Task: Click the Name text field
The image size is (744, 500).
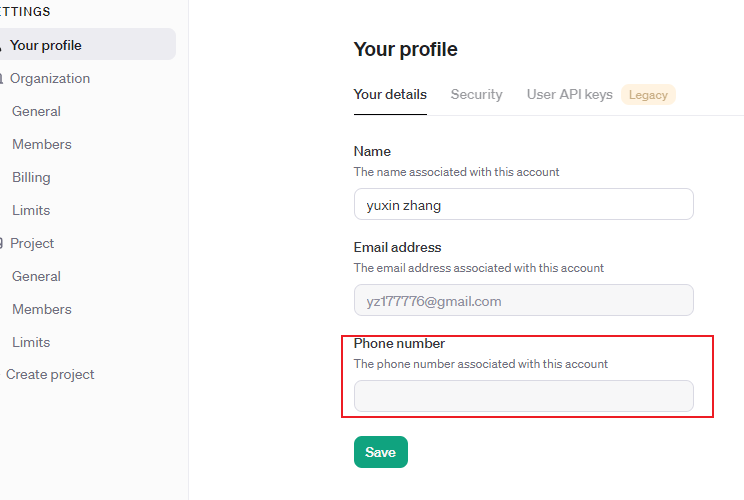Action: click(x=523, y=204)
